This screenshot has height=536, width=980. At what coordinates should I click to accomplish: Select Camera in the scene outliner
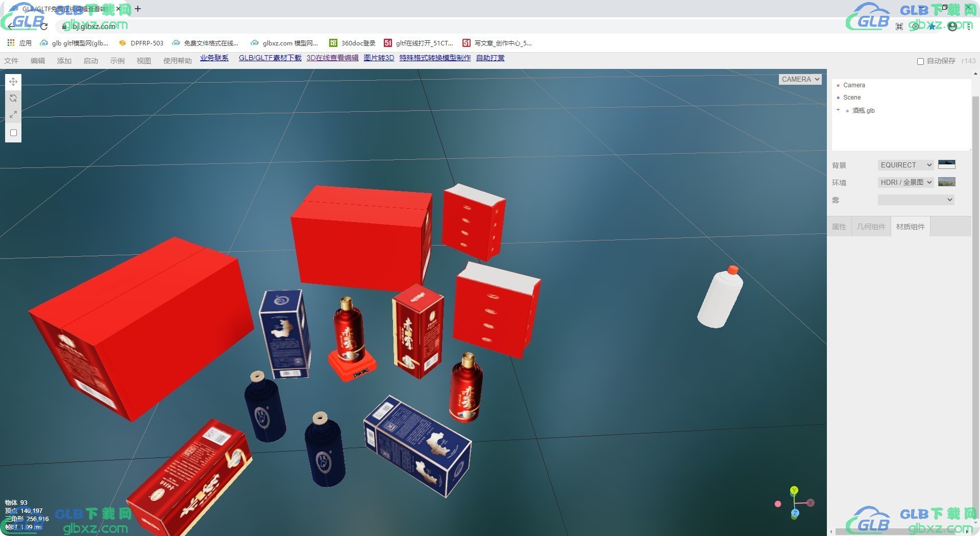click(x=854, y=85)
